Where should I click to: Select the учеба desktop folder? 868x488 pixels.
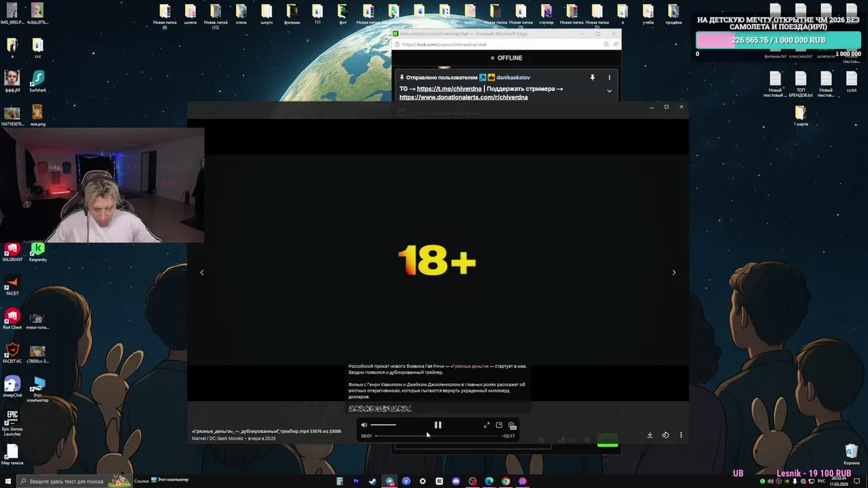pyautogui.click(x=648, y=15)
